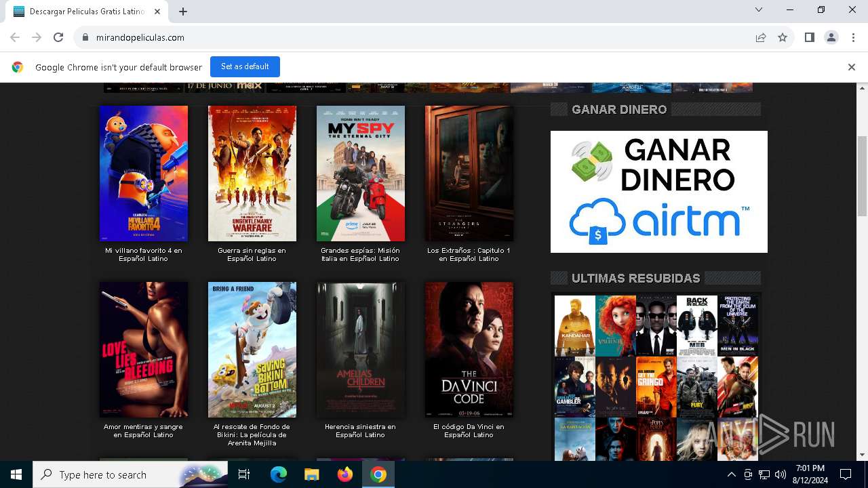Viewport: 868px width, 488px height.
Task: Click the taskbar search box
Action: (130, 474)
